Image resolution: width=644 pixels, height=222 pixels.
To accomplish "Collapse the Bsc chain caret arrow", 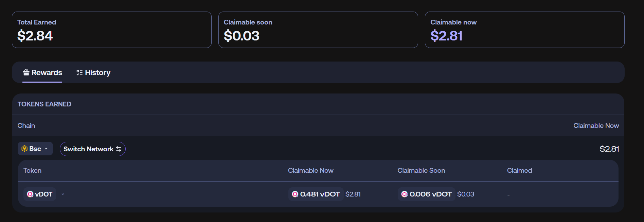I will click(x=46, y=149).
